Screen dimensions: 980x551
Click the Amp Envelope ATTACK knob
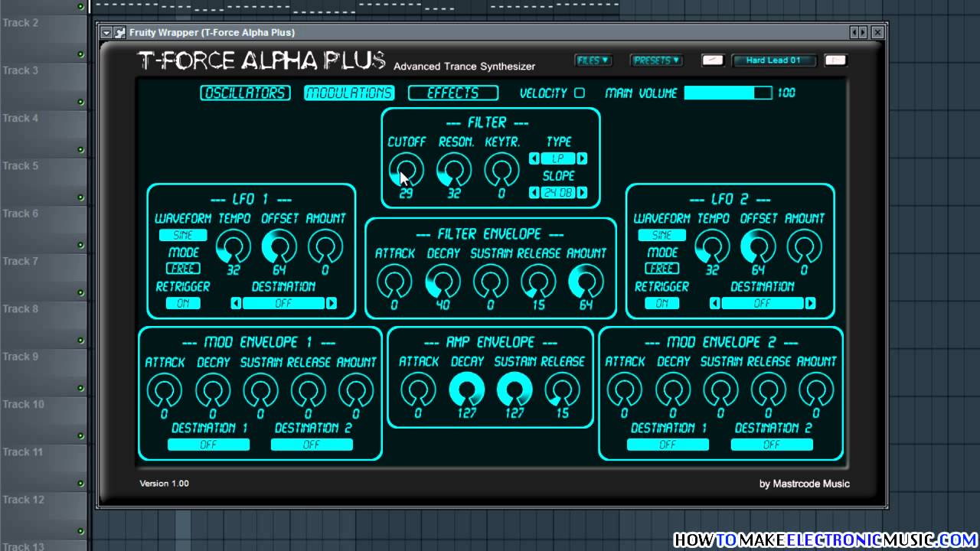click(x=418, y=390)
